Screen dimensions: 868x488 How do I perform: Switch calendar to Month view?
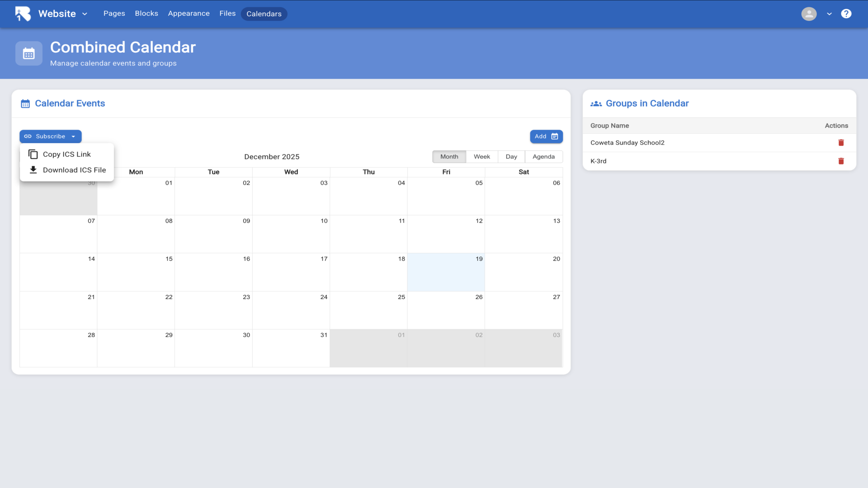pos(449,157)
